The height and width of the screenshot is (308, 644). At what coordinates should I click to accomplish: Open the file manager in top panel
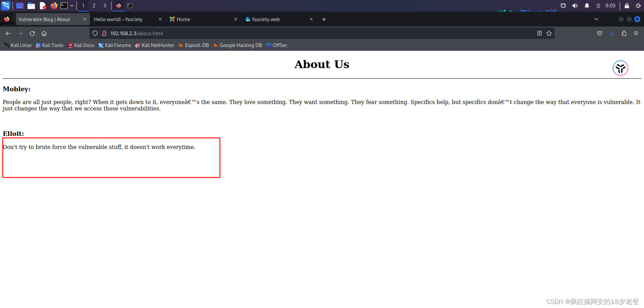(31, 6)
